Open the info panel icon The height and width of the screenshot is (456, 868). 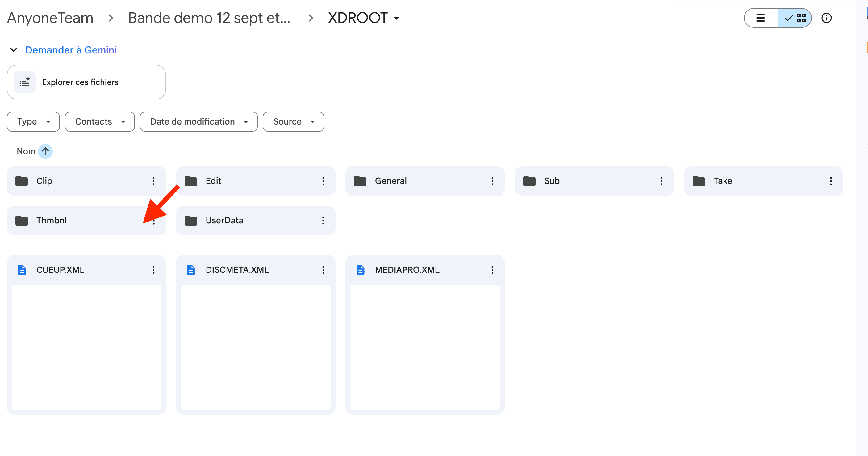(827, 18)
